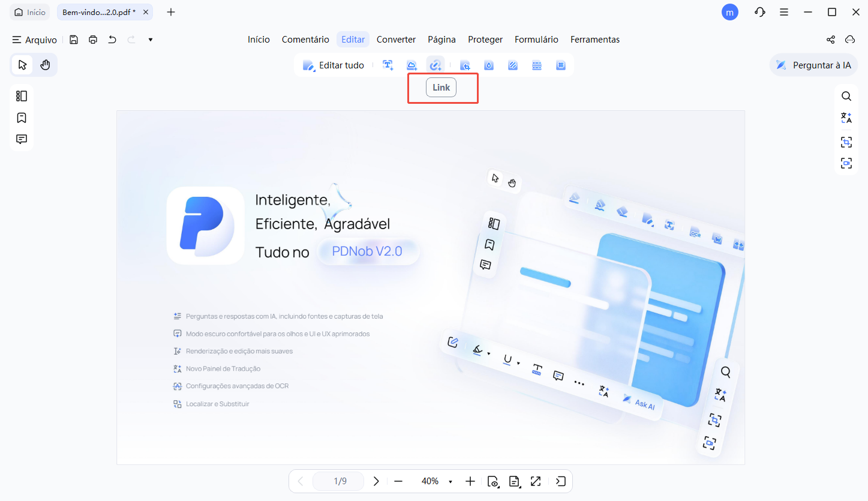This screenshot has height=501, width=868.
Task: Open the Watermark tool icon
Action: pos(489,65)
